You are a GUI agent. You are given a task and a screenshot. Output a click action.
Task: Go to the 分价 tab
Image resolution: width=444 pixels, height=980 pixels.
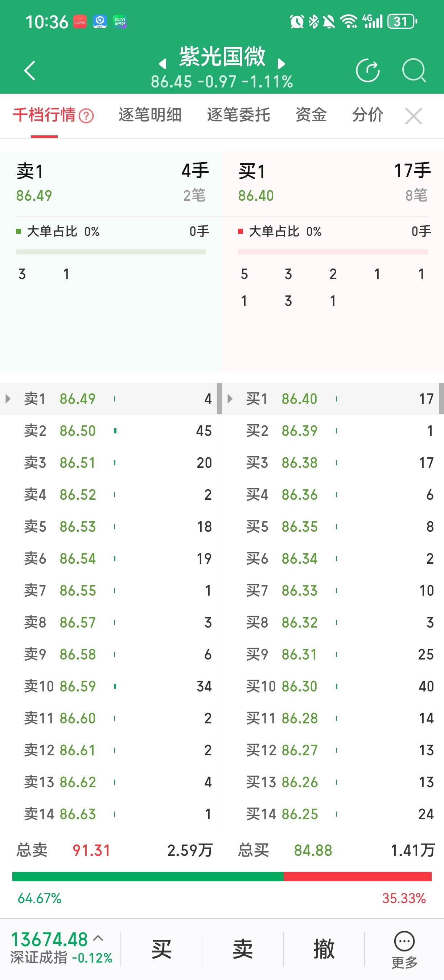pos(367,115)
